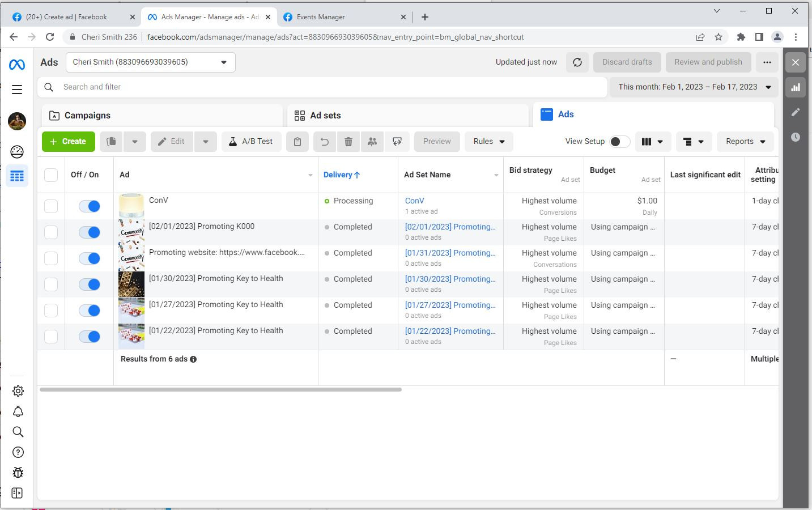Close the right side panel with X
The width and height of the screenshot is (812, 510).
coord(796,62)
